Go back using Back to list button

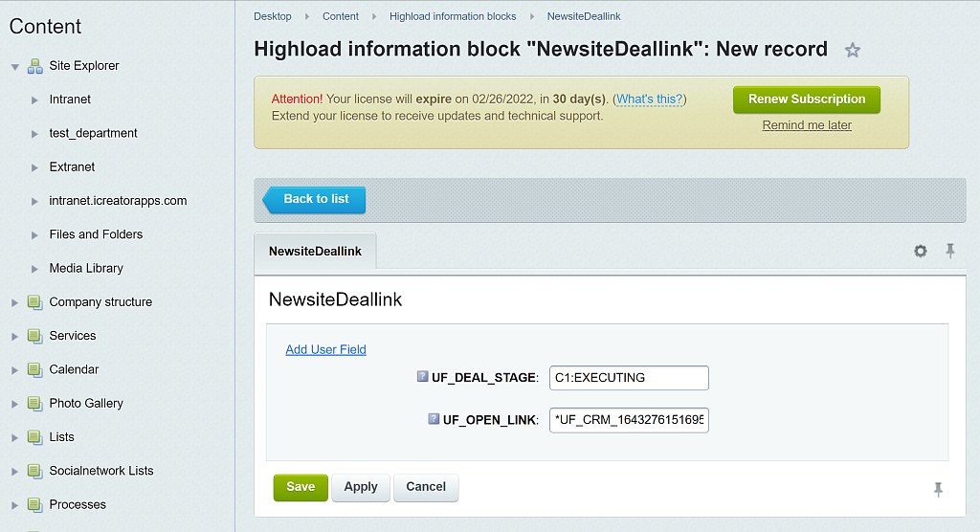316,199
